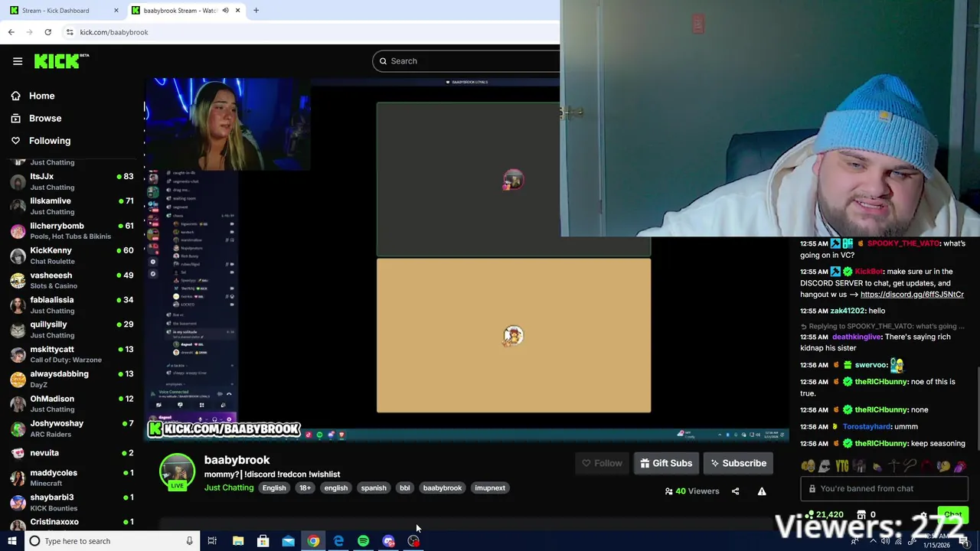Open ItsJJx channel in sidebar
The width and height of the screenshot is (980, 551).
(x=72, y=181)
